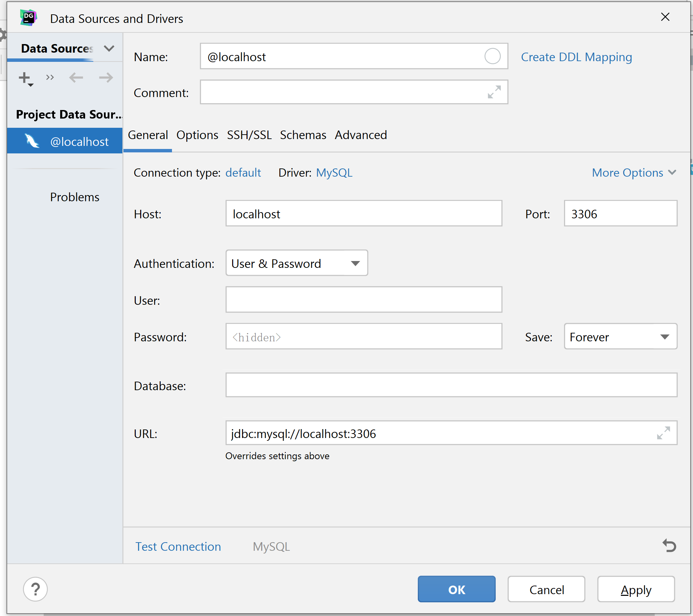Switch to the SSH/SSL tab
Viewport: 693px width, 616px height.
[249, 135]
